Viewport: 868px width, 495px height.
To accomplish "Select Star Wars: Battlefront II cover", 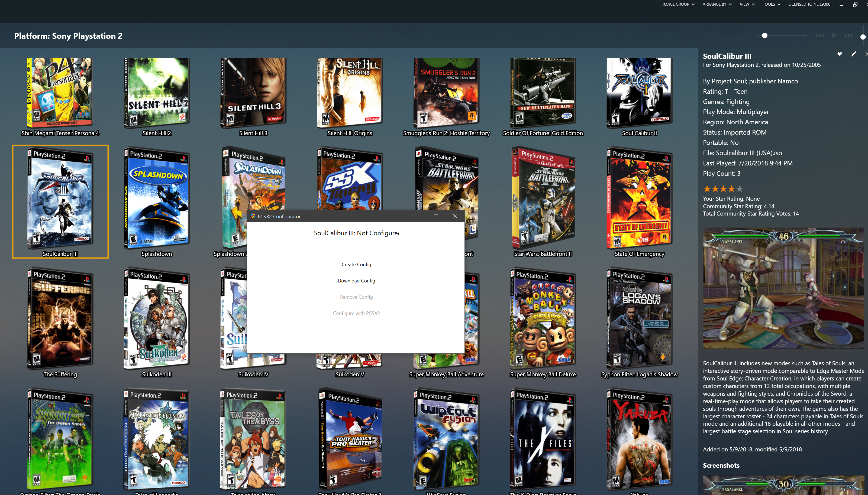I will [x=543, y=198].
